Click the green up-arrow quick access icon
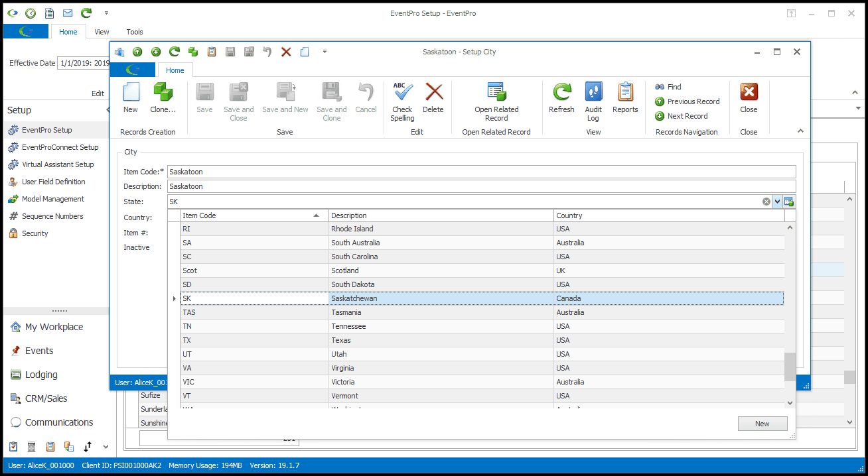The width and height of the screenshot is (868, 476). pos(137,52)
